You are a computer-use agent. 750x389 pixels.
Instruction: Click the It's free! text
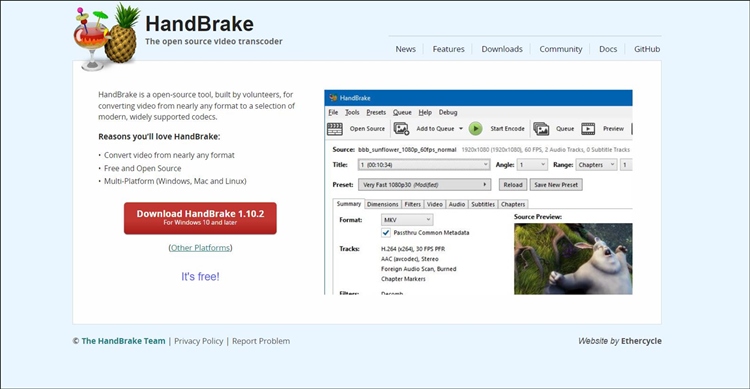click(x=200, y=277)
